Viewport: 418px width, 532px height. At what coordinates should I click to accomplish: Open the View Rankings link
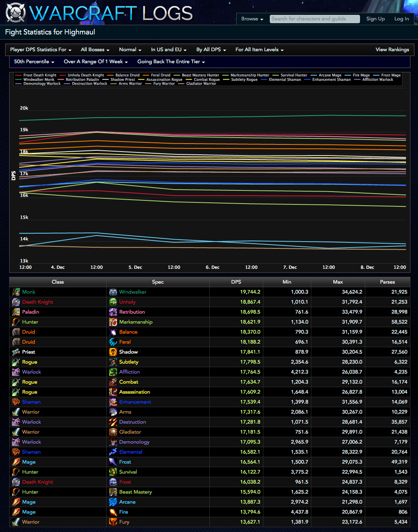tap(392, 50)
